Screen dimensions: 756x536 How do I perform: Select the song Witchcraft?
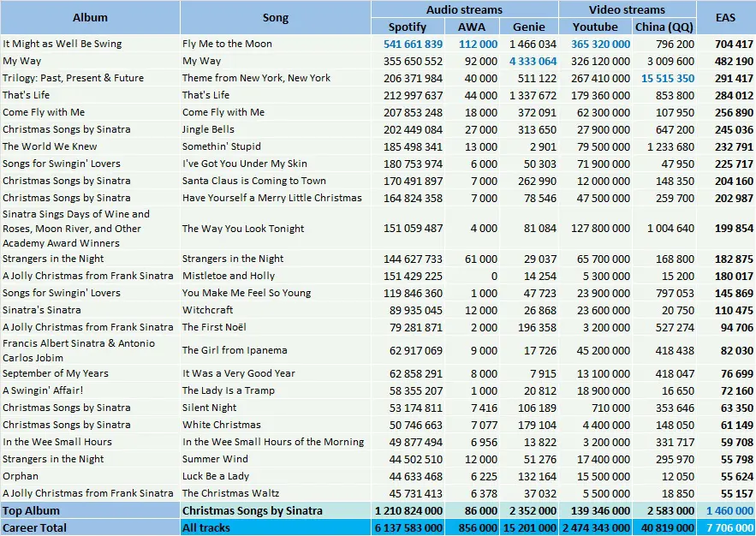pyautogui.click(x=207, y=310)
